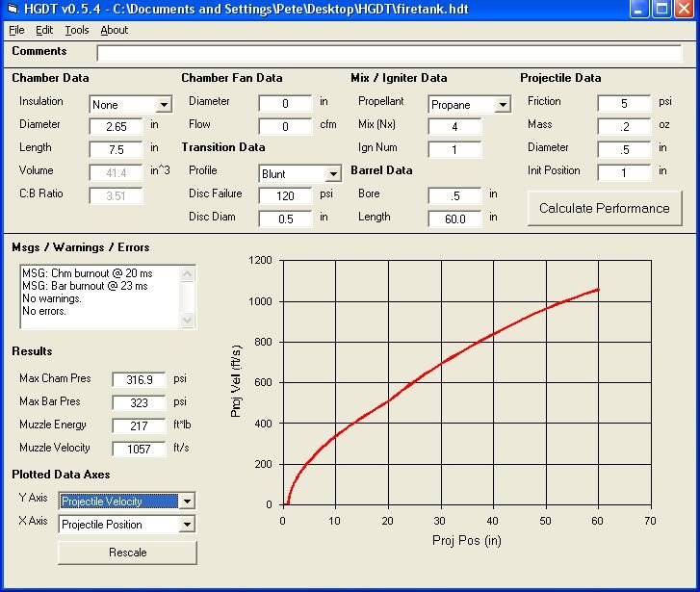Maximize the HGDT window
This screenshot has height=592, width=700.
pos(662,9)
